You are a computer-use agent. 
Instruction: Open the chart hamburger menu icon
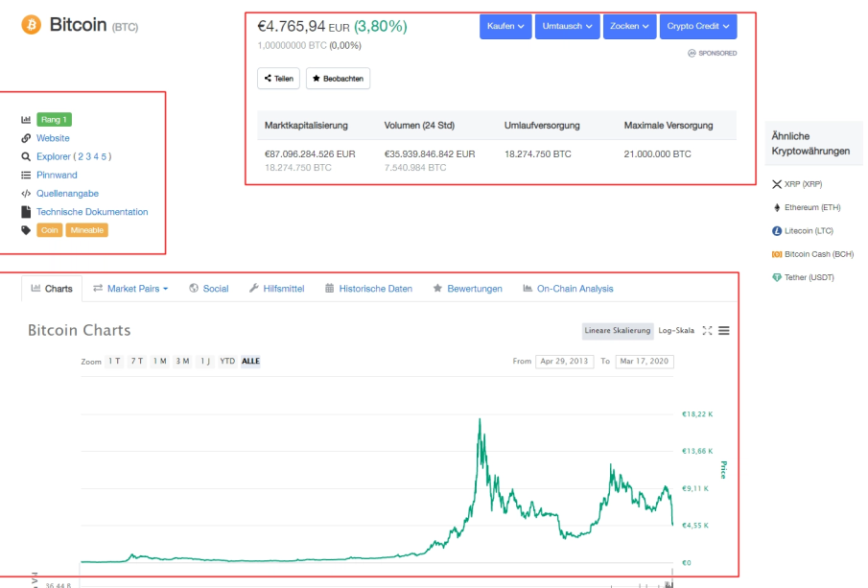click(724, 331)
